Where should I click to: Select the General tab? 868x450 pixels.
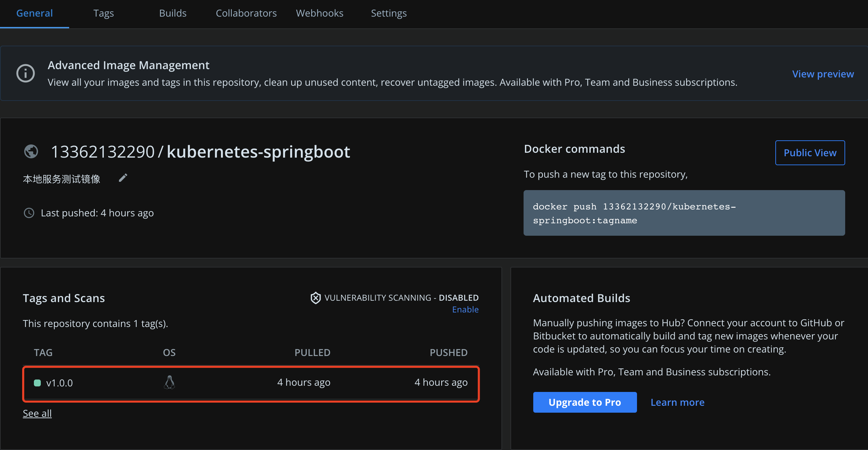(x=35, y=13)
